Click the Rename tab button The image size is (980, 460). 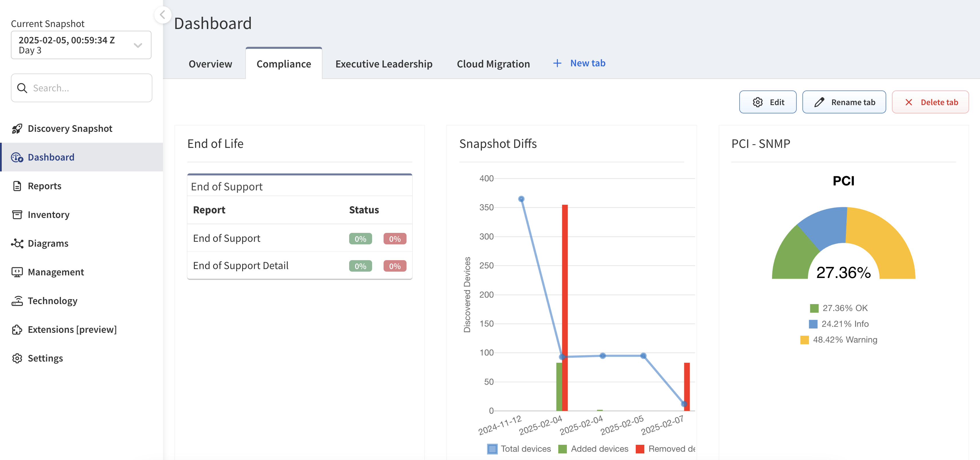click(x=844, y=102)
